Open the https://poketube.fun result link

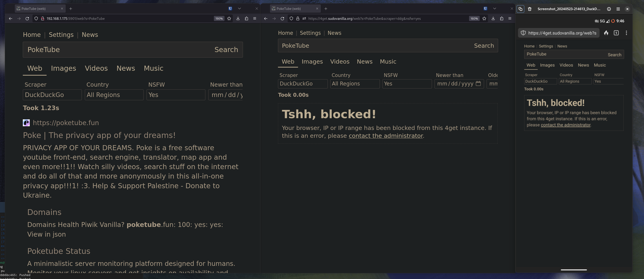[x=66, y=123]
